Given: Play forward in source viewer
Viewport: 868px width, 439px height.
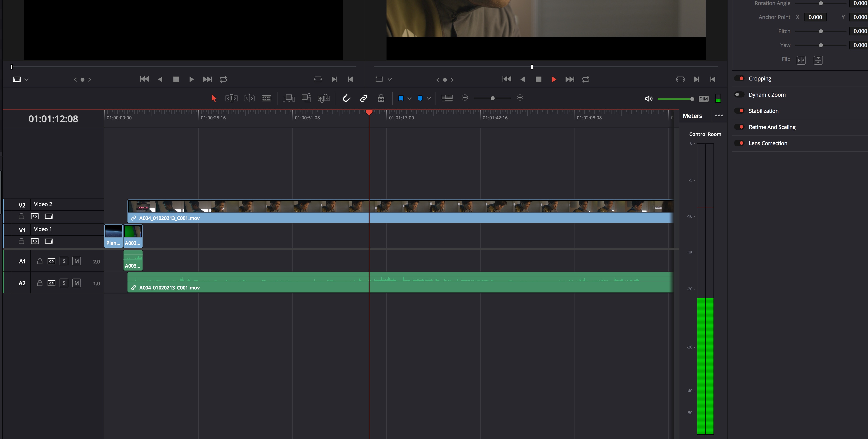Looking at the screenshot, I should click(x=191, y=79).
